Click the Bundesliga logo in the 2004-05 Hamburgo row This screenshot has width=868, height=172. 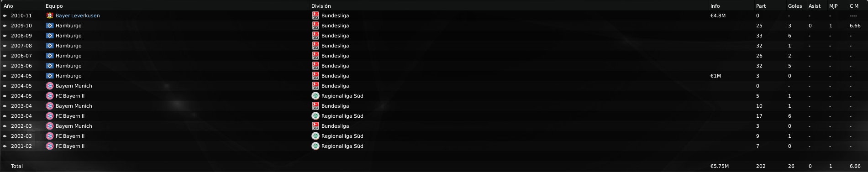[315, 76]
